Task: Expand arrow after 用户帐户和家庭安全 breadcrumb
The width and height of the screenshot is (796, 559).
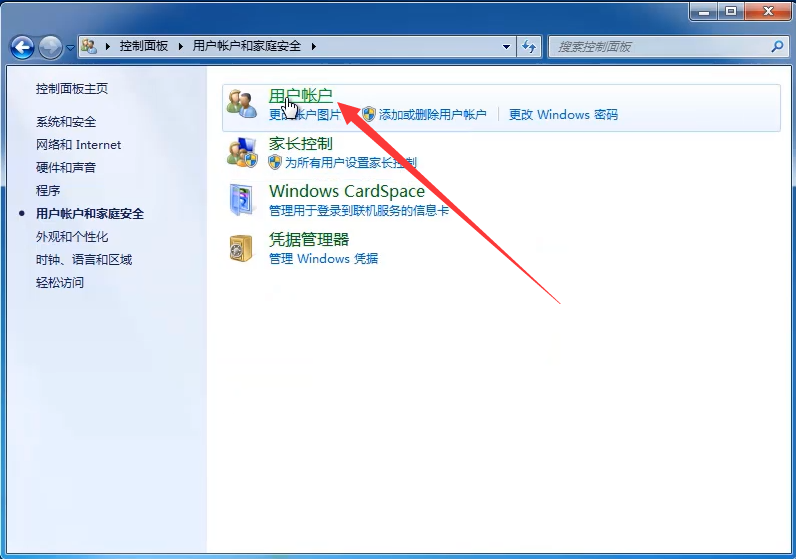Action: (313, 47)
